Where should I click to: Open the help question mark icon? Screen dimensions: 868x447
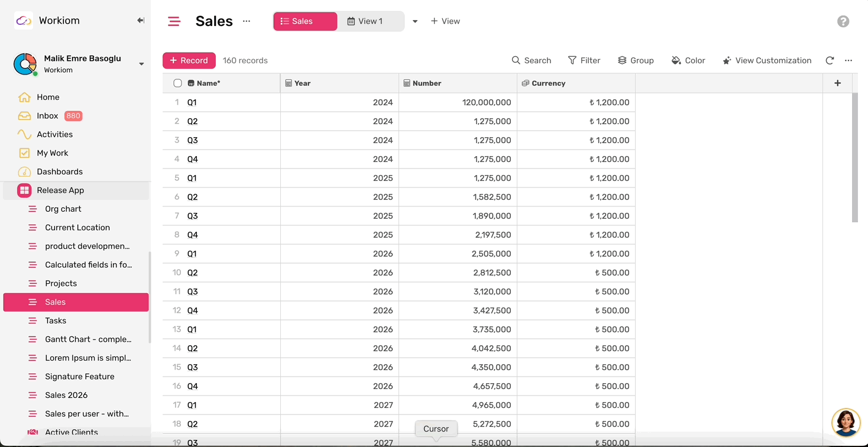(843, 21)
